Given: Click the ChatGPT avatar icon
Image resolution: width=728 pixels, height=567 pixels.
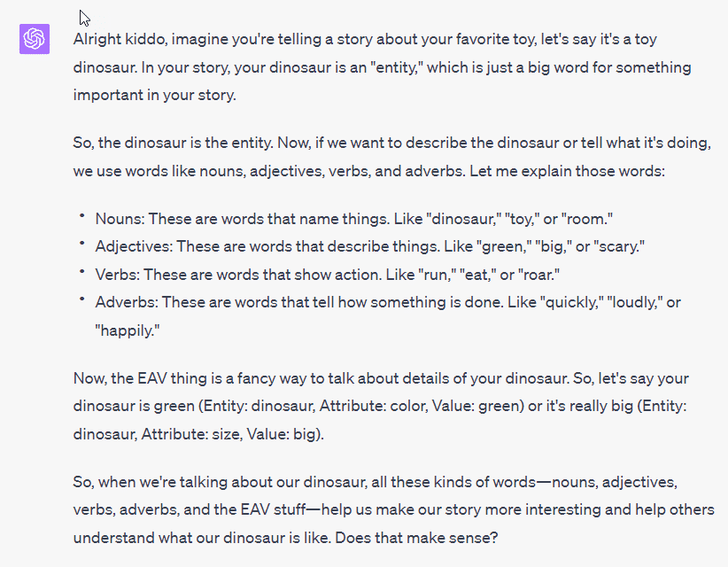Looking at the screenshot, I should coord(34,39).
